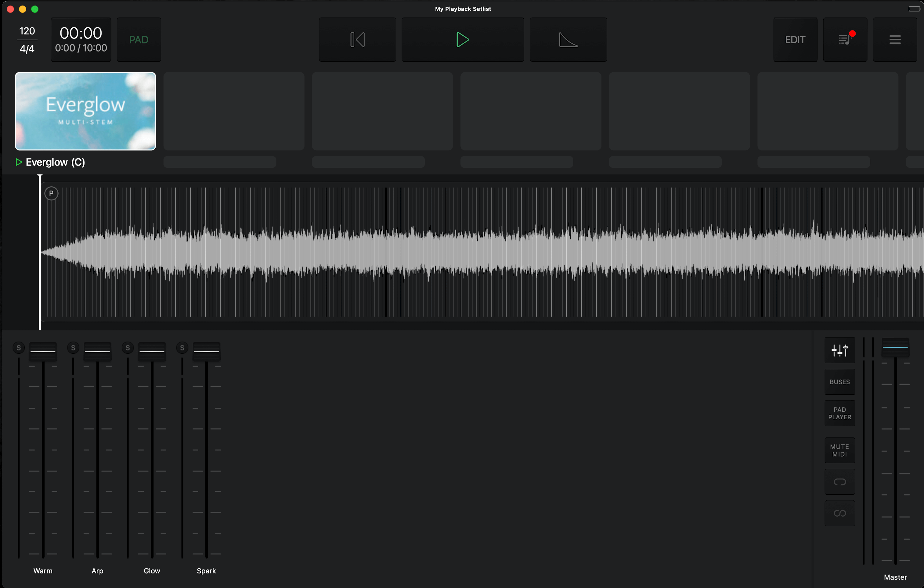The image size is (924, 588).
Task: Click the P marker on the waveform
Action: (x=51, y=193)
